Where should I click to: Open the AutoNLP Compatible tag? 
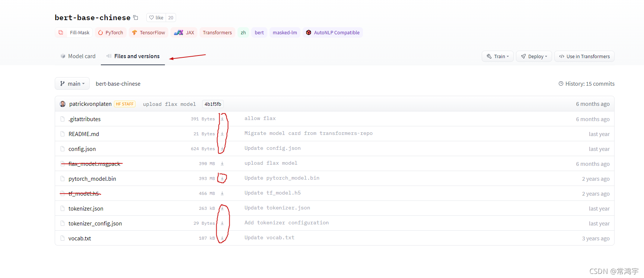(x=333, y=32)
